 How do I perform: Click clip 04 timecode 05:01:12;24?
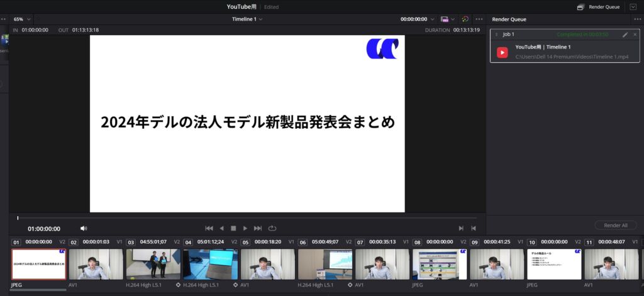[x=211, y=242]
